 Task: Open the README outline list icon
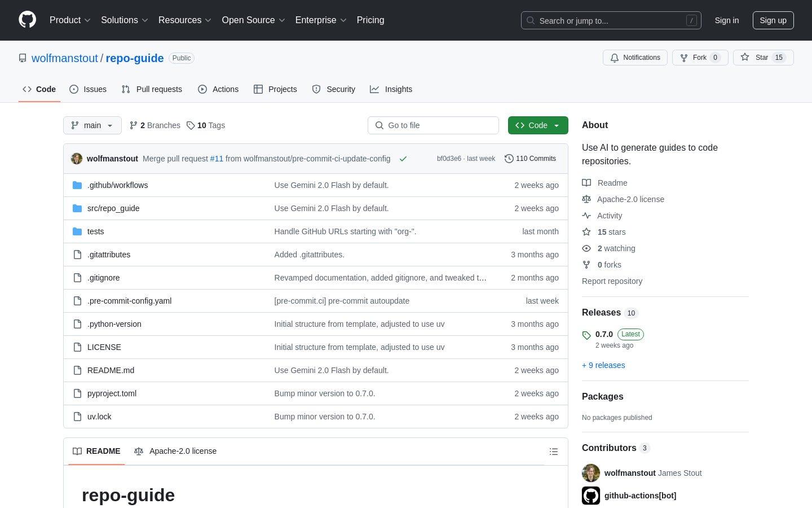pyautogui.click(x=554, y=452)
